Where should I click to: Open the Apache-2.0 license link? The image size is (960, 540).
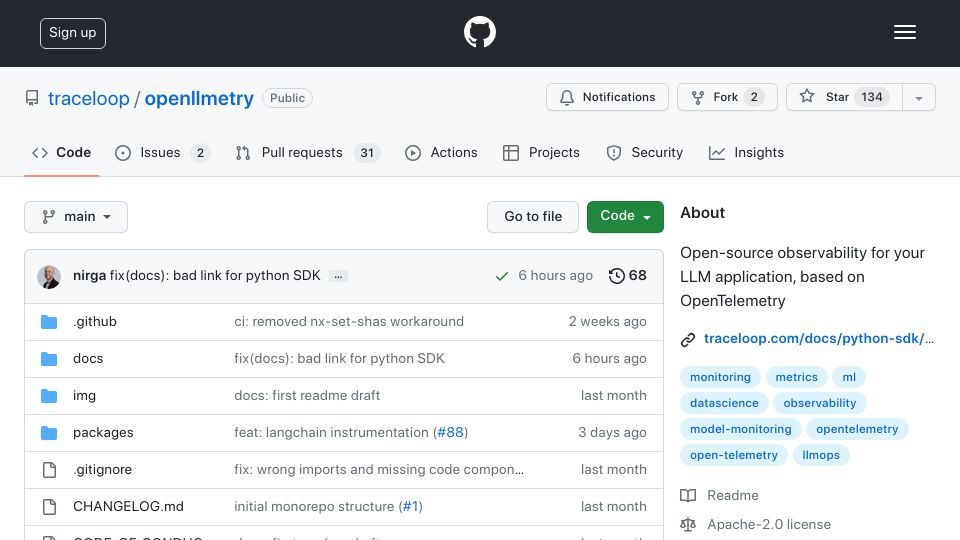[x=769, y=524]
